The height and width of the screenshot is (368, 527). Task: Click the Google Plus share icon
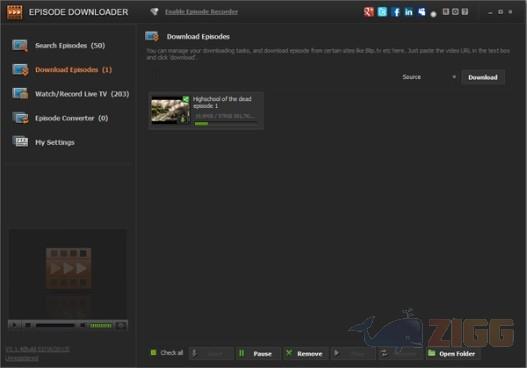coord(369,12)
